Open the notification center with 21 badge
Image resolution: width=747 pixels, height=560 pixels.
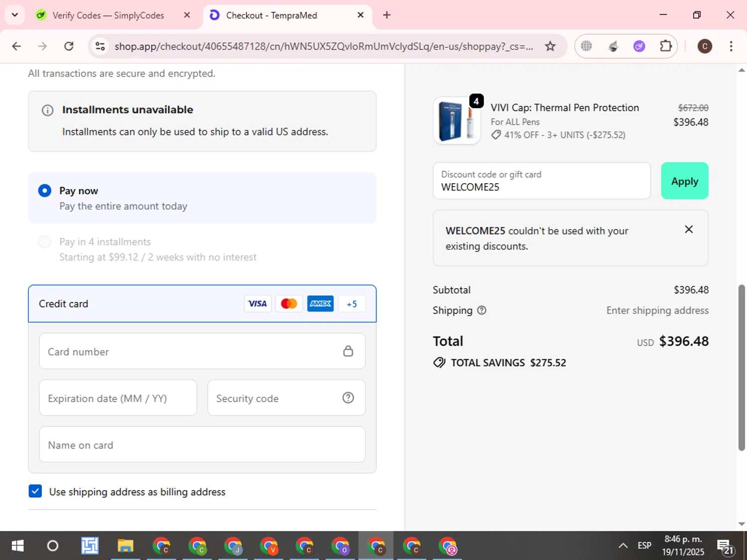(x=725, y=547)
